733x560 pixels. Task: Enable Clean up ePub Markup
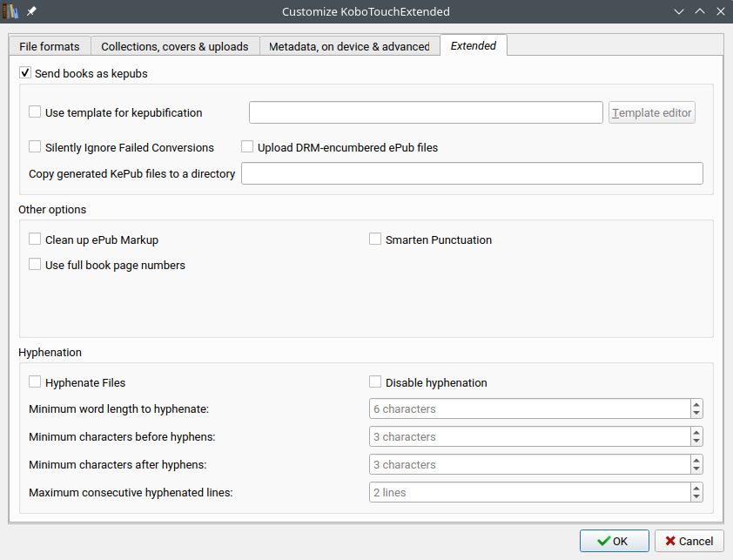35,240
